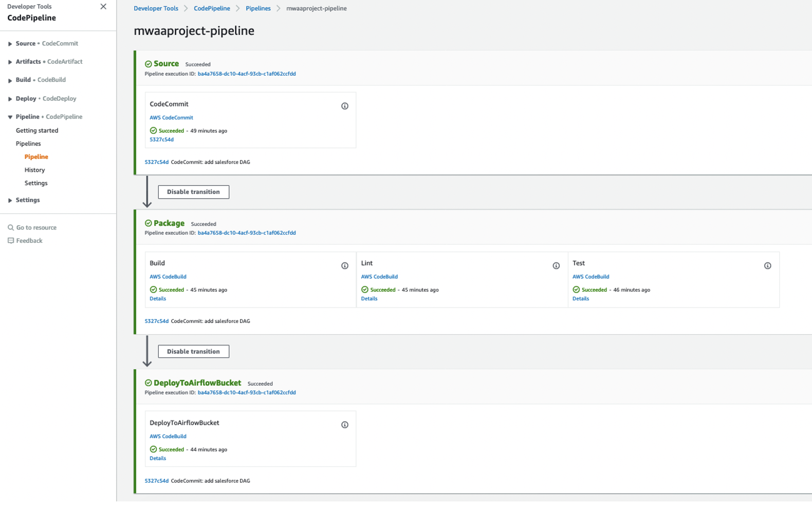Screen dimensions: 812x505
Task: Open Details link for the Lint action
Action: tap(369, 299)
